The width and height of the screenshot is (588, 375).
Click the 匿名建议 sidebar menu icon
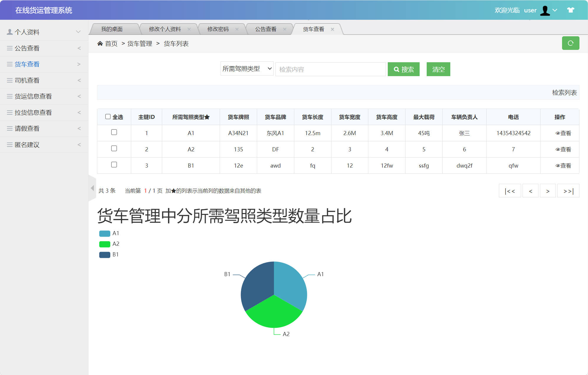(9, 145)
